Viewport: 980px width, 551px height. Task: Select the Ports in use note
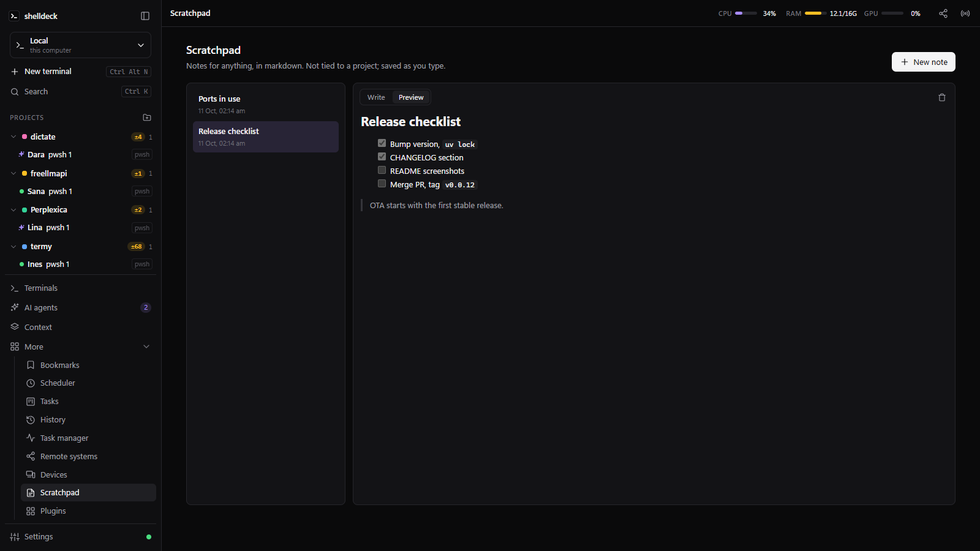coord(266,105)
